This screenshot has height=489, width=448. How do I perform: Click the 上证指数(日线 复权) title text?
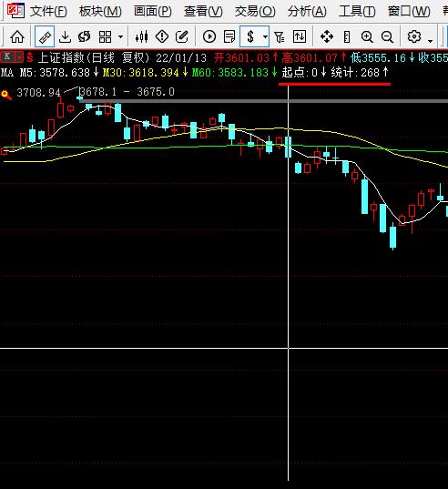click(x=95, y=57)
